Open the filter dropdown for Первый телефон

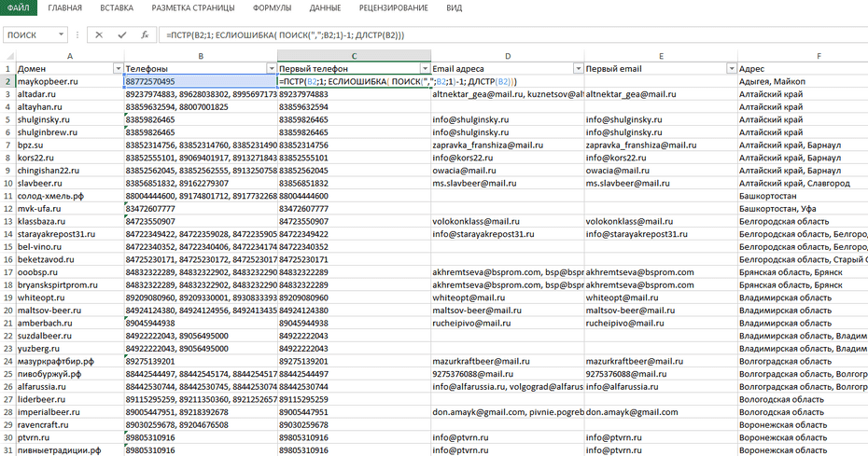[x=425, y=69]
